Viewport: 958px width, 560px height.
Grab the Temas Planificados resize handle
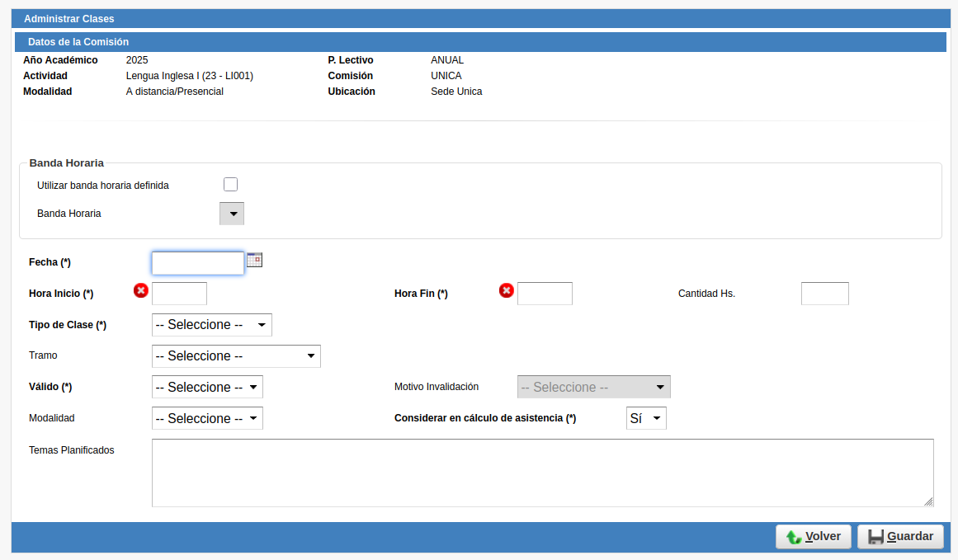[928, 501]
